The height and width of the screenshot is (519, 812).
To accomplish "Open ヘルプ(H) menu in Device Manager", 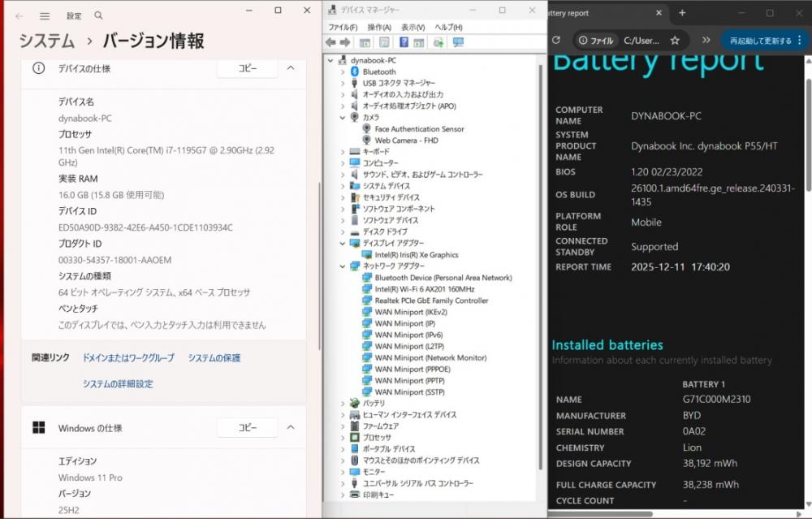I will click(x=448, y=27).
